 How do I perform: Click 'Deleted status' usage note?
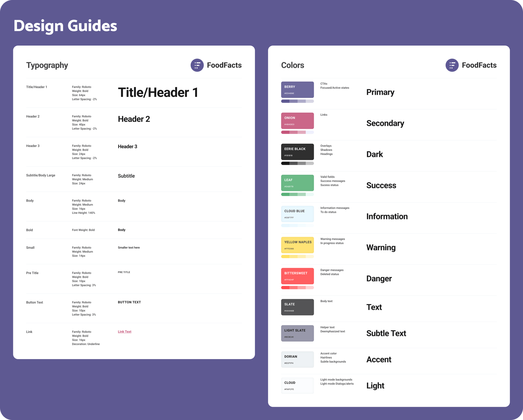(x=329, y=274)
